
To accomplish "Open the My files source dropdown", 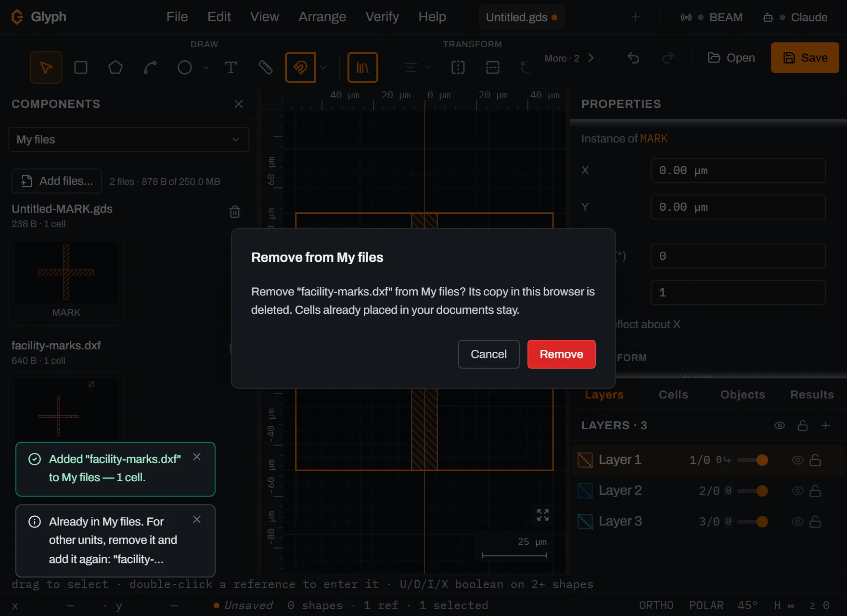I will [128, 140].
